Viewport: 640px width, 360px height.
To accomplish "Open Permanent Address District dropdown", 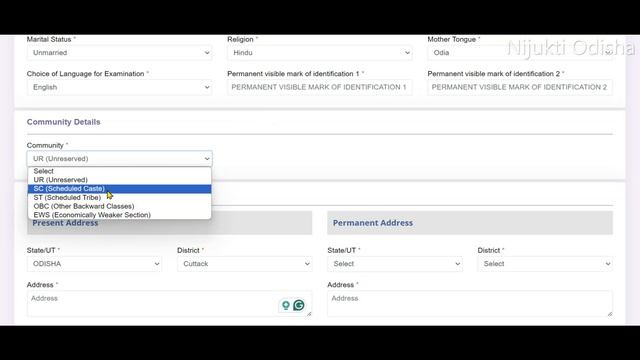I will (545, 264).
